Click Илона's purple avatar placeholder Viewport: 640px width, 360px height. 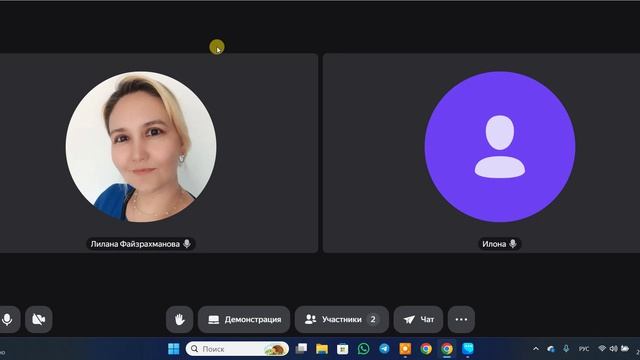pos(500,147)
